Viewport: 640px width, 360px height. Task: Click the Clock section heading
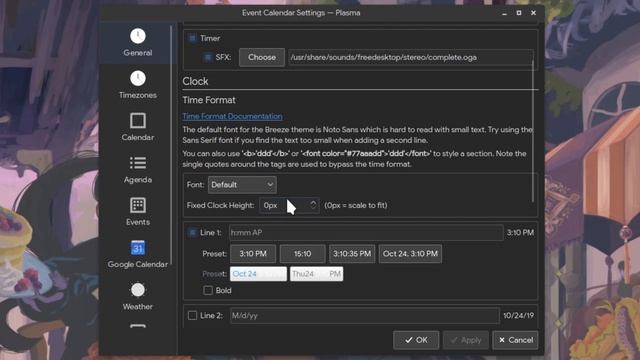195,81
